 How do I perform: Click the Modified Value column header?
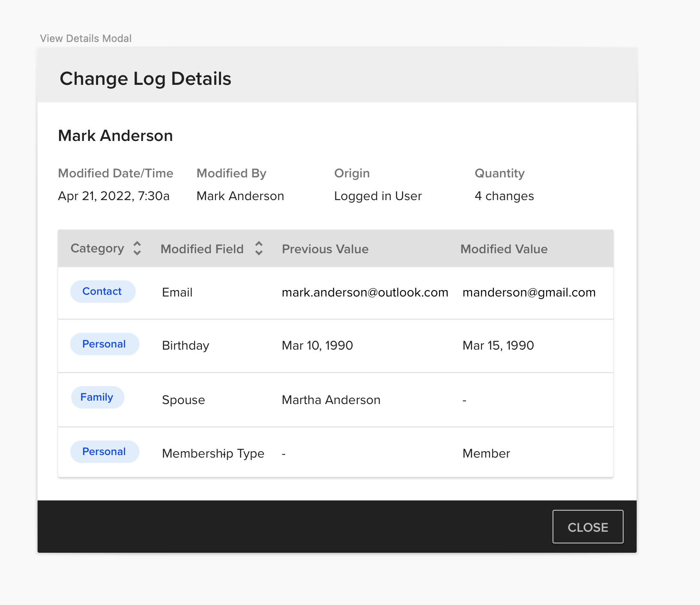tap(504, 249)
